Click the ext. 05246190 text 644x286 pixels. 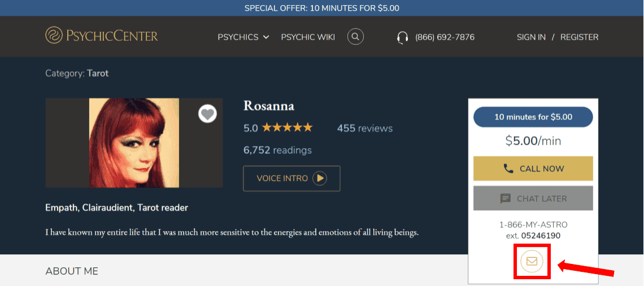tap(533, 236)
